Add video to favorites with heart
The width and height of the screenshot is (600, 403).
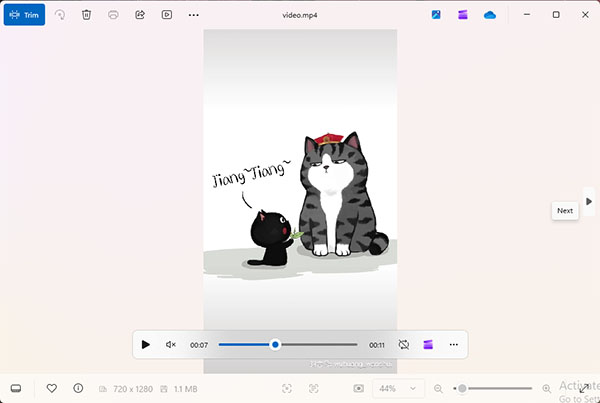click(x=52, y=388)
